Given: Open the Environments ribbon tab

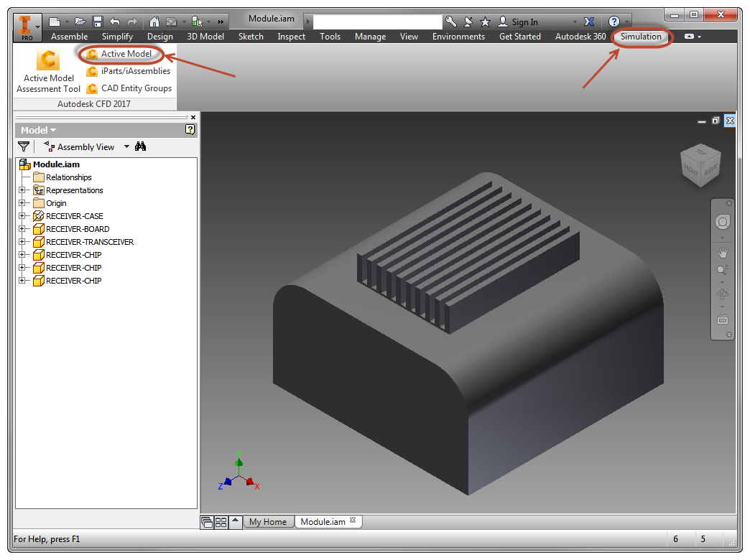Looking at the screenshot, I should (x=458, y=37).
